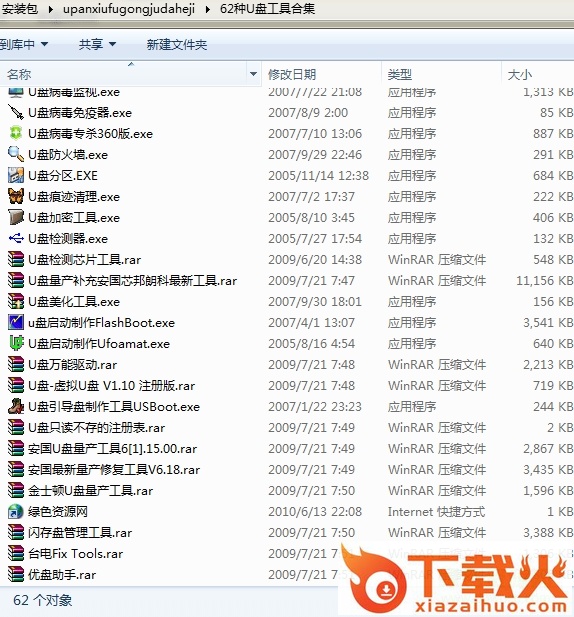Select file name U盘万能驱动.rar
The height and width of the screenshot is (617, 574).
tap(72, 365)
